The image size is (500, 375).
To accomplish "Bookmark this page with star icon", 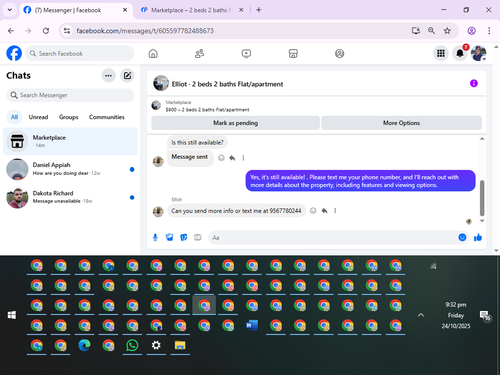I will pos(447,31).
